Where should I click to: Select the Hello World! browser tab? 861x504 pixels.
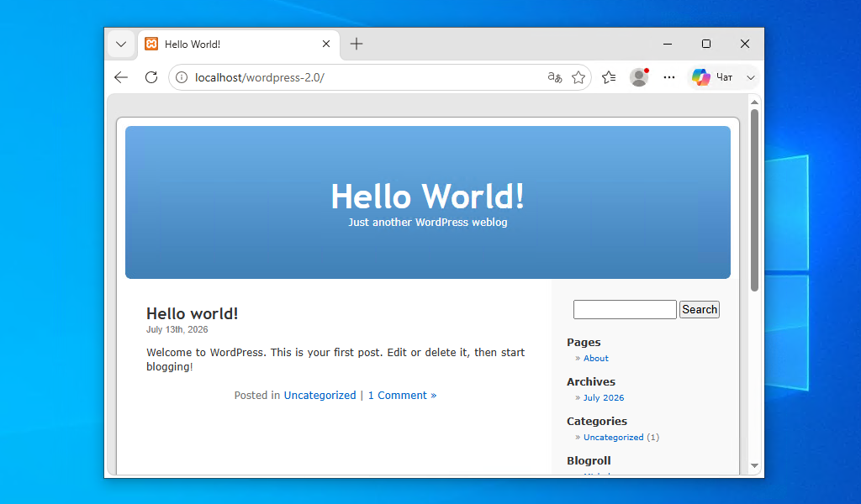click(x=239, y=44)
